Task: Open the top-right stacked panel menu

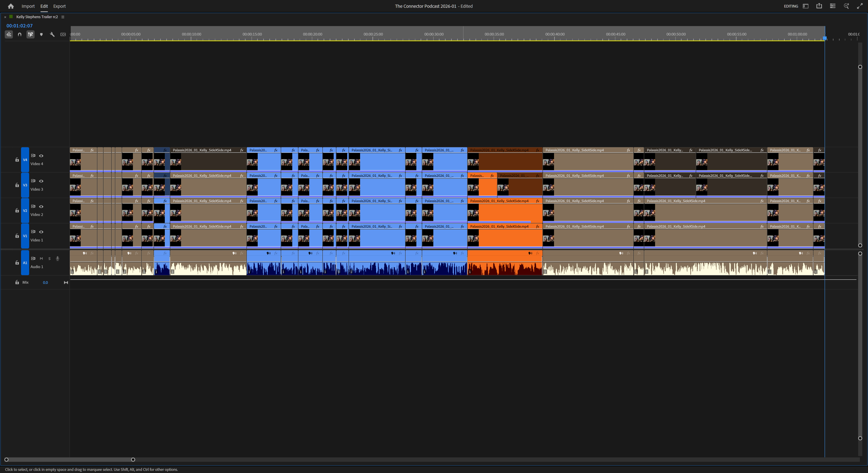Action: [833, 6]
